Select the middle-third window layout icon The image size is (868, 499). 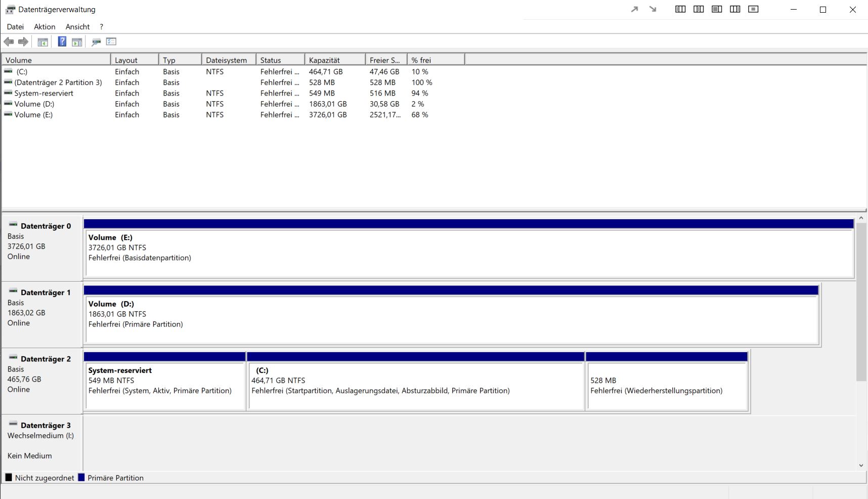point(699,9)
